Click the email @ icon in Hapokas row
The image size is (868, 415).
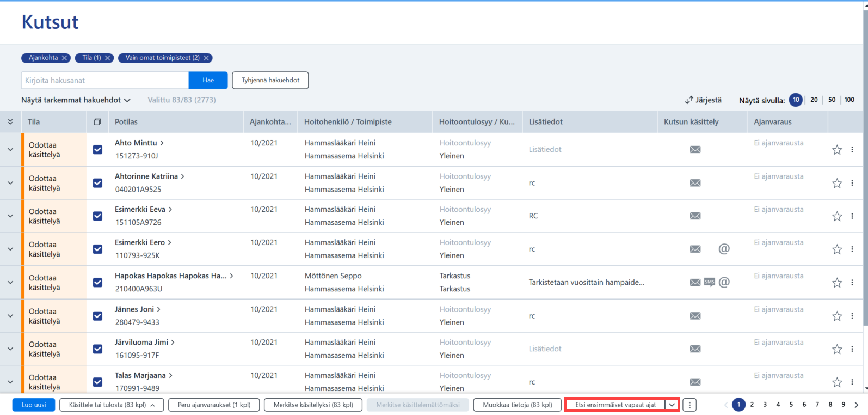tap(724, 282)
